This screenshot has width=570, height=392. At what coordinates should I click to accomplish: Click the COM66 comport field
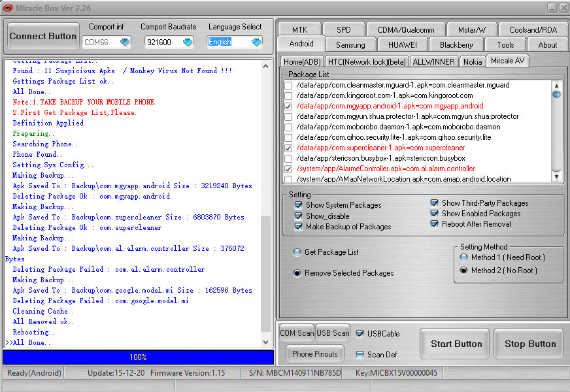coord(101,42)
